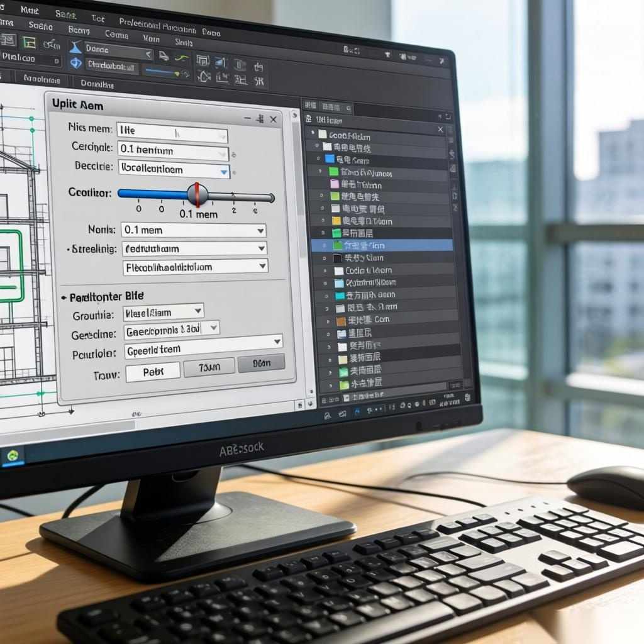Image resolution: width=644 pixels, height=644 pixels.
Task: Select the green squiggle curve tool icon
Action: click(x=182, y=58)
